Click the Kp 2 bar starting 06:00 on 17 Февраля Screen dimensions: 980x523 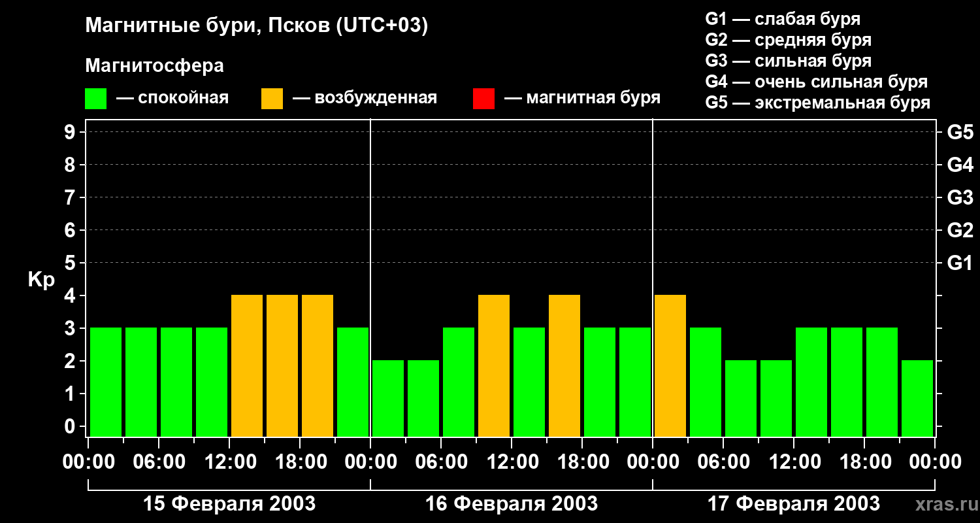click(741, 398)
